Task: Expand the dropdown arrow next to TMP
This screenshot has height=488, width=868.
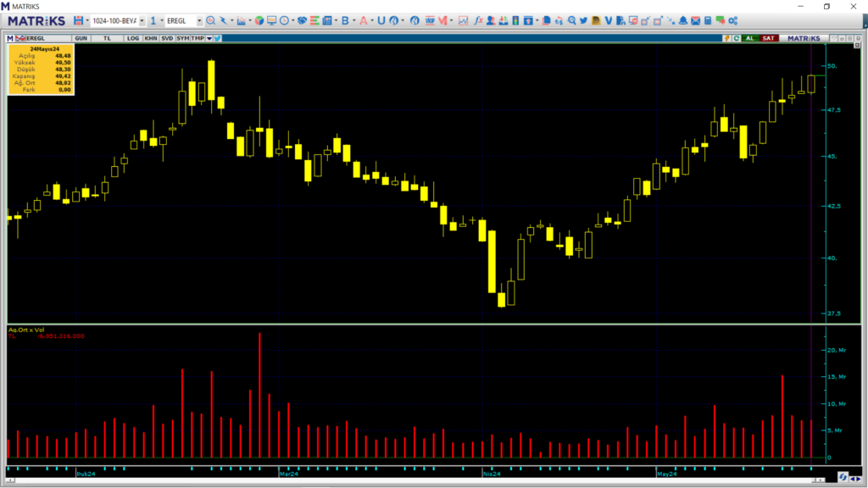Action: click(x=209, y=38)
